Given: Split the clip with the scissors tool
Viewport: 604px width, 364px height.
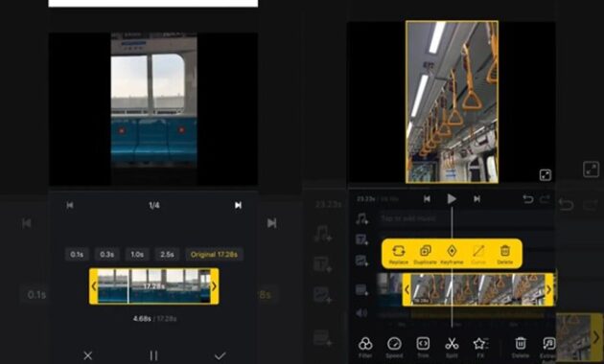Looking at the screenshot, I should [452, 347].
